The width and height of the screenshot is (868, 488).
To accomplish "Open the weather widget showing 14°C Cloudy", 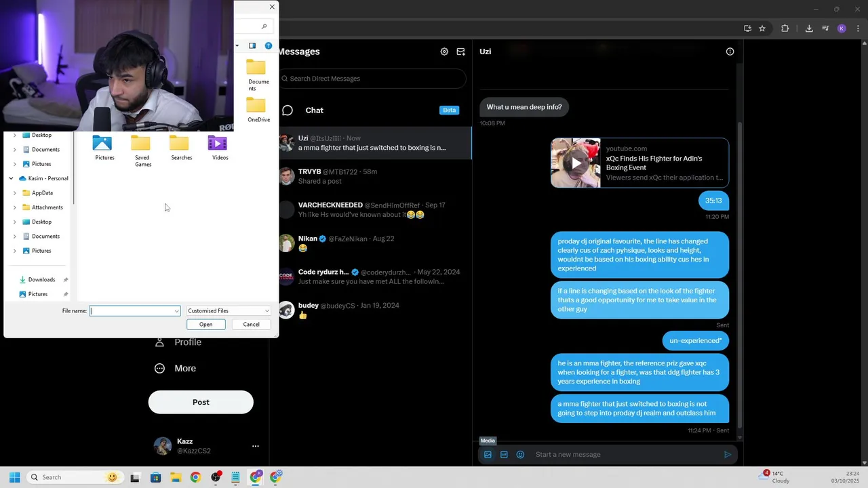I will point(775,477).
